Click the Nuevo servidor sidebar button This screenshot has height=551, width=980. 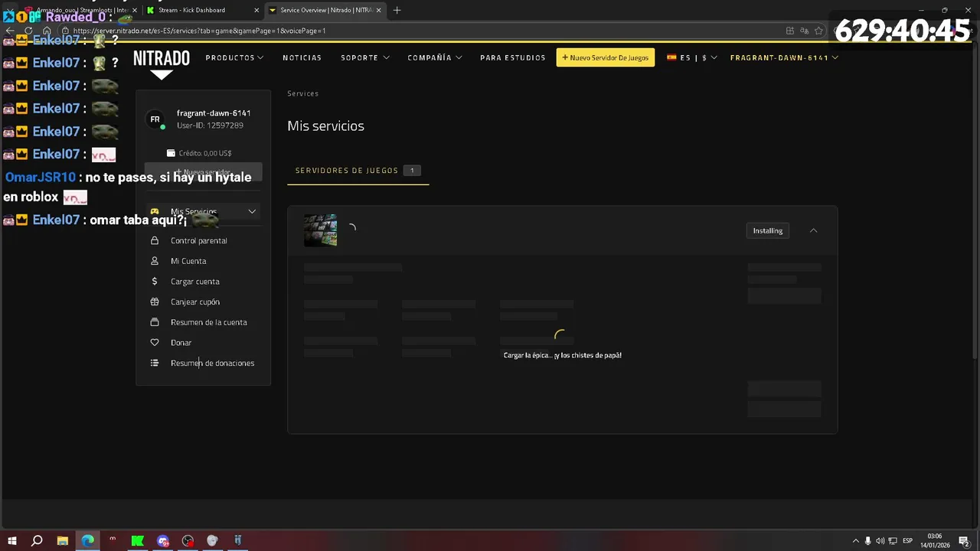pyautogui.click(x=203, y=172)
